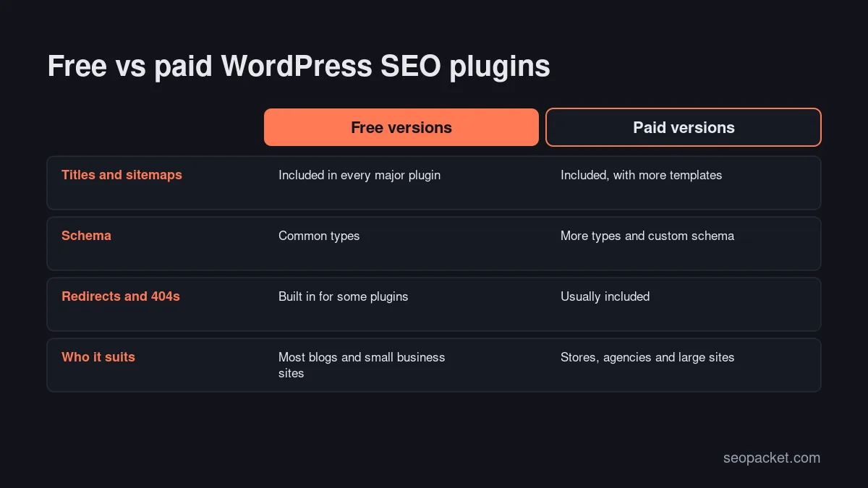Select the 'Titles and sitemaps' row label
868x488 pixels.
coord(122,175)
